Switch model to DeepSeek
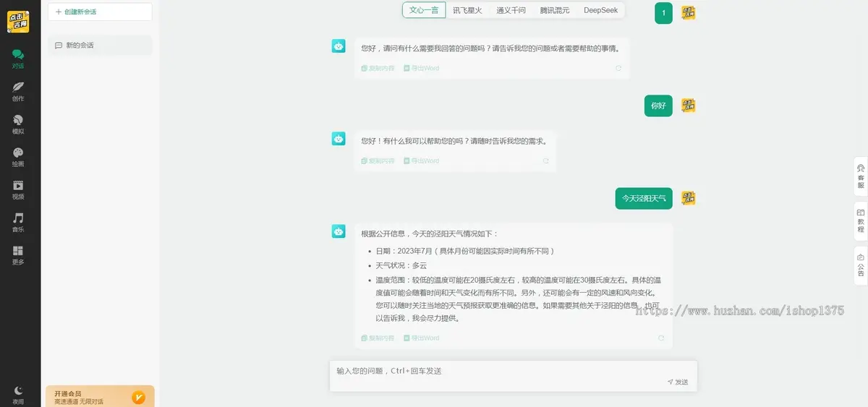This screenshot has width=868, height=407. pyautogui.click(x=601, y=10)
